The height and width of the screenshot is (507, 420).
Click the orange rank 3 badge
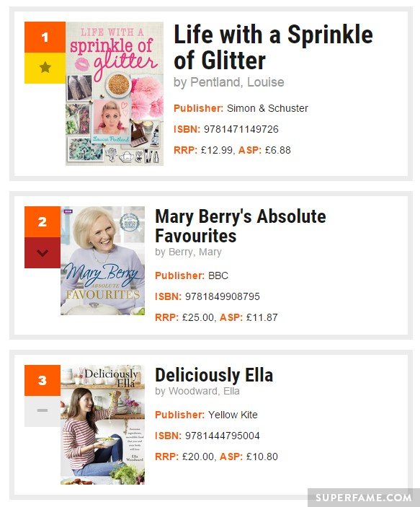point(43,380)
